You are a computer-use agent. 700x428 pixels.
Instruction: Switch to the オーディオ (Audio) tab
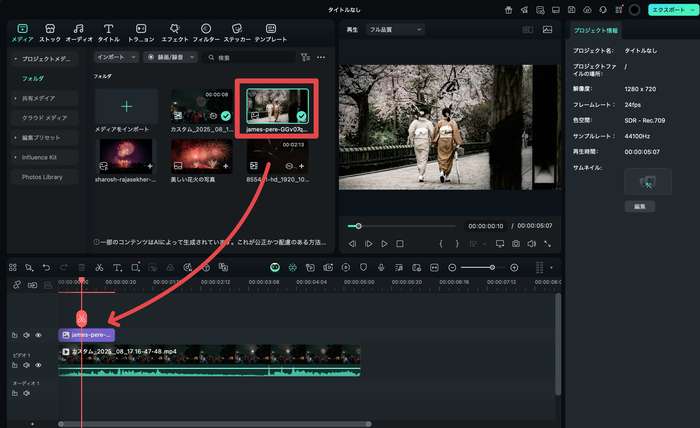click(79, 33)
